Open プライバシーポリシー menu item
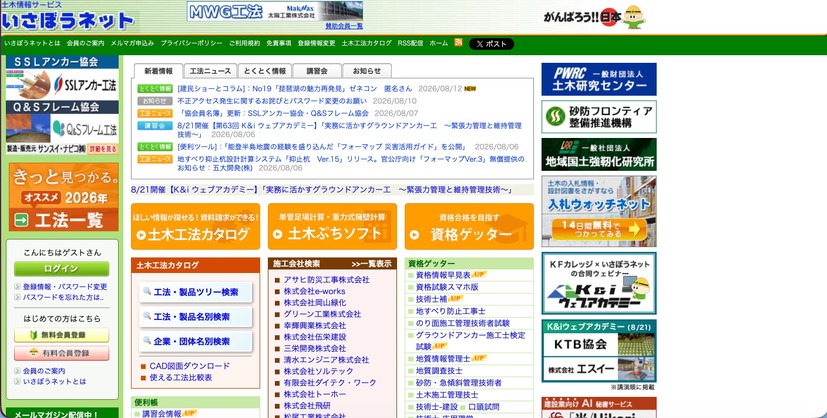Viewport: 827px width, 418px height. point(191,43)
